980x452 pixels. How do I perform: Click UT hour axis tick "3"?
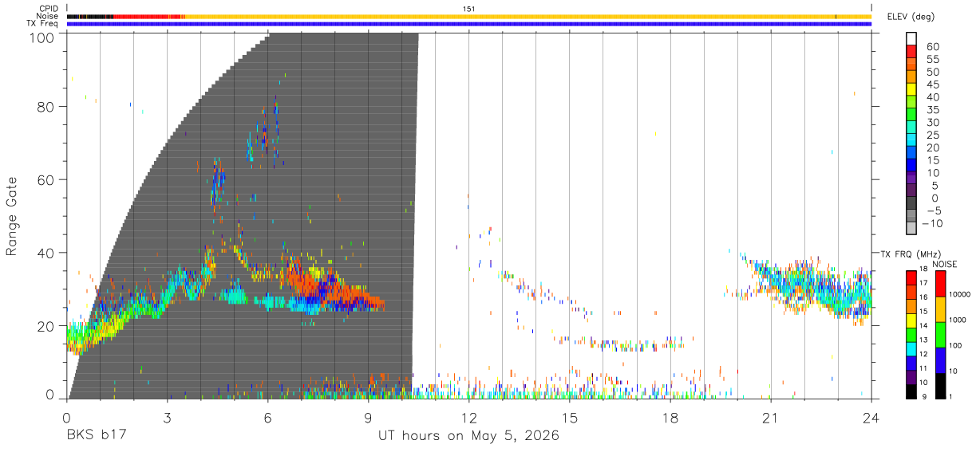[x=167, y=417]
